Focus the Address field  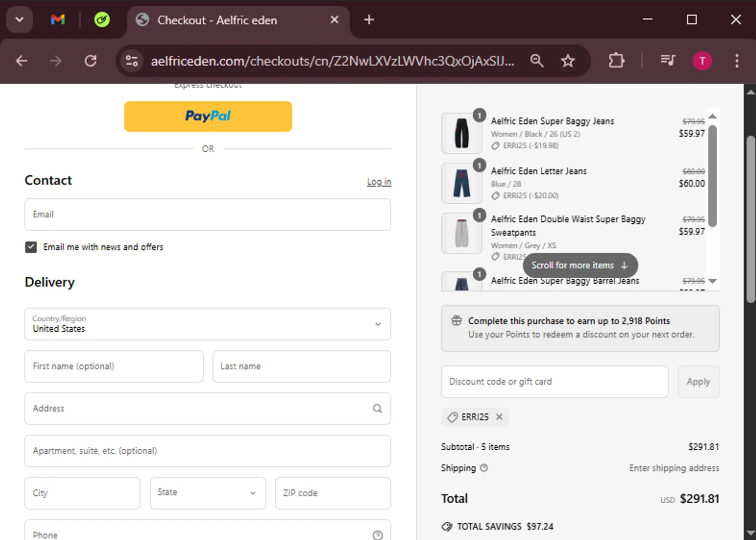point(208,409)
